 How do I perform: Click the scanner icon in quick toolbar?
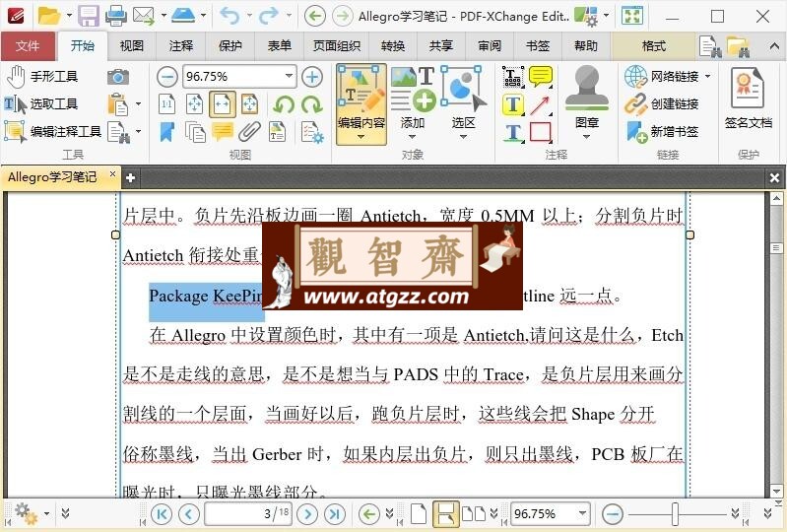point(182,16)
